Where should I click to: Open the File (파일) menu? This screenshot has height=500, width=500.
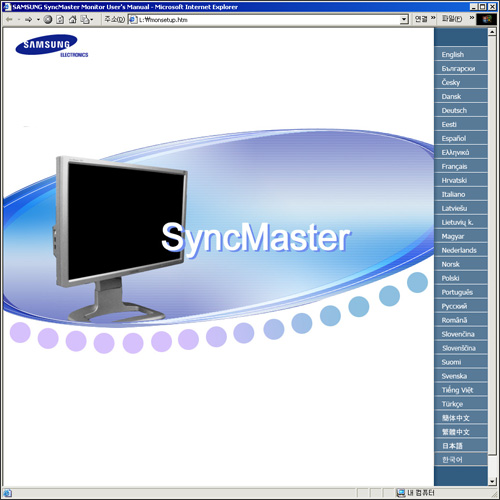click(x=452, y=19)
